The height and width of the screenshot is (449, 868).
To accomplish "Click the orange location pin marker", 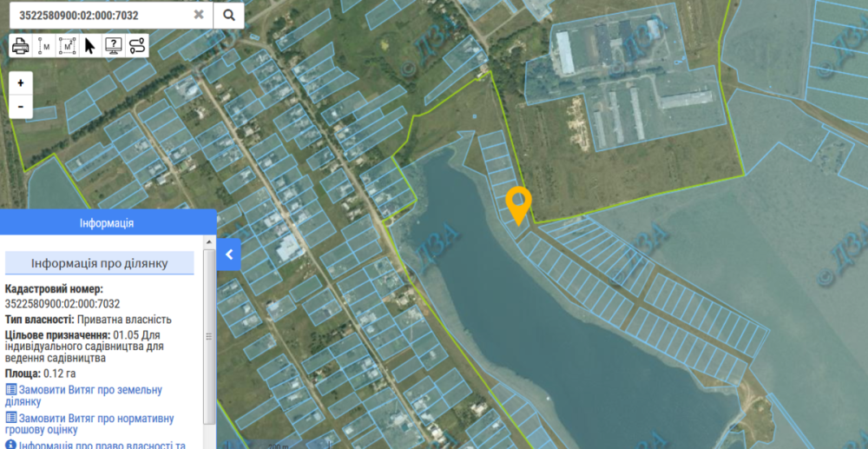I will tap(519, 206).
